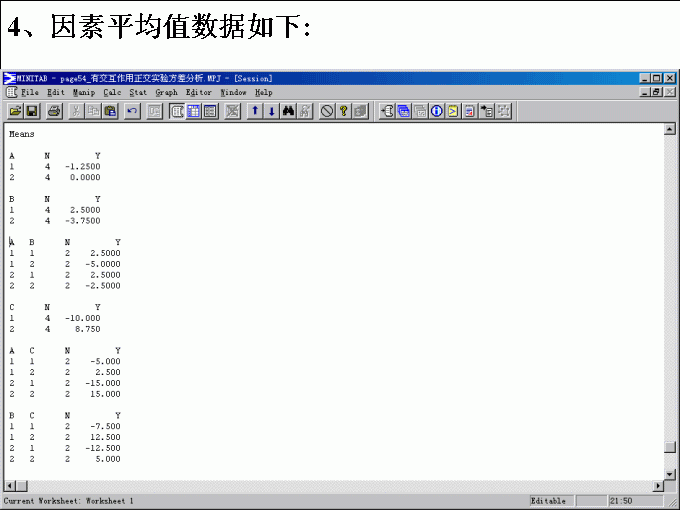The image size is (680, 510).
Task: Open help via the question mark icon
Action: point(343,111)
